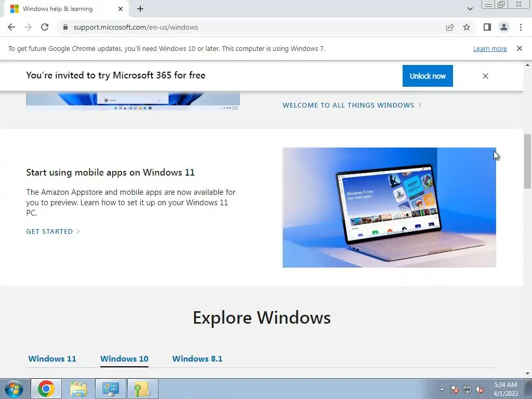Click the Explore Windows heading
This screenshot has height=399, width=532.
point(262,317)
